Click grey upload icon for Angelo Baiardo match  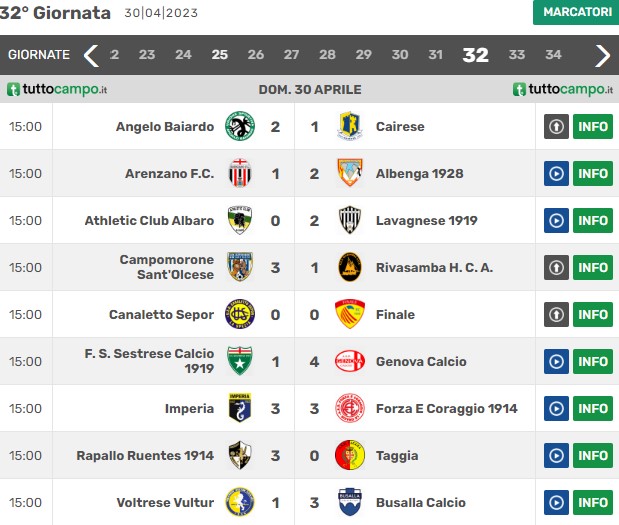click(x=556, y=127)
